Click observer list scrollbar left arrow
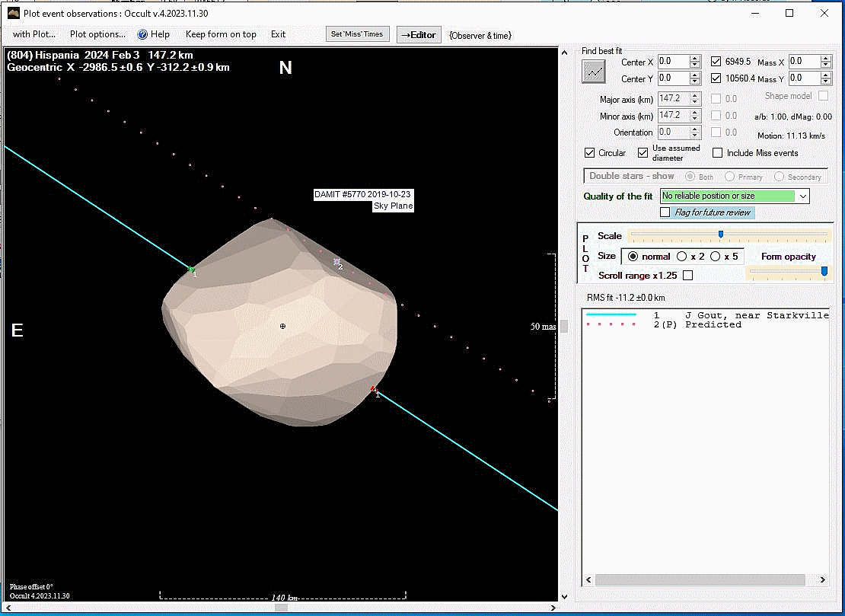The image size is (845, 616). click(588, 580)
